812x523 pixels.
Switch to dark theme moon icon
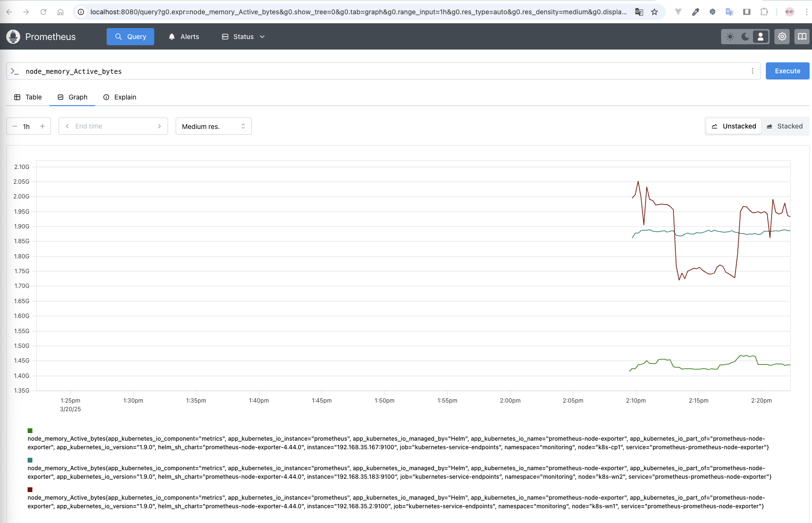tap(745, 37)
